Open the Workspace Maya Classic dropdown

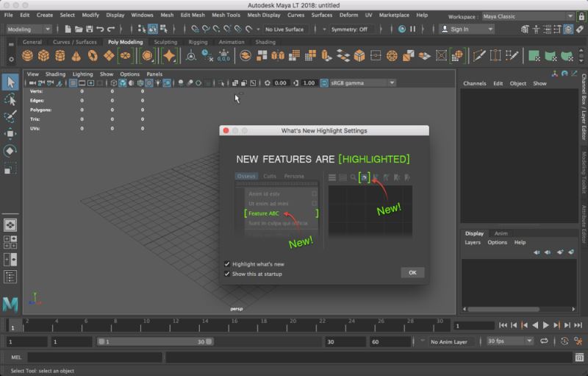click(528, 16)
